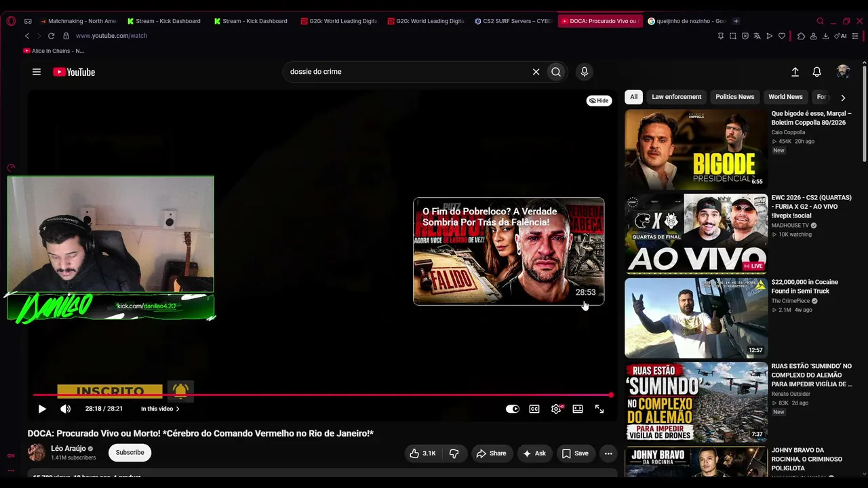Select the 'Law enforcement' filter chip
Viewport: 868px width, 488px height.
tap(677, 97)
